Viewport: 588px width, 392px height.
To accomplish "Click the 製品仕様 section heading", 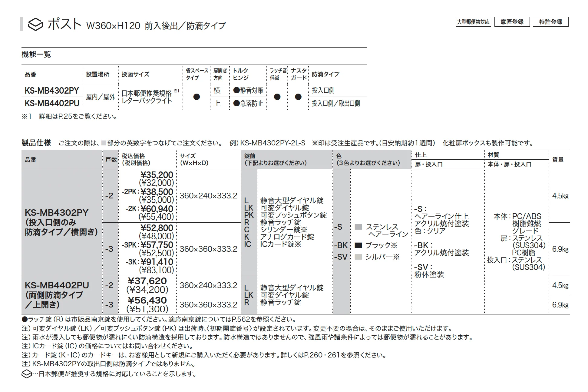I will (36, 143).
